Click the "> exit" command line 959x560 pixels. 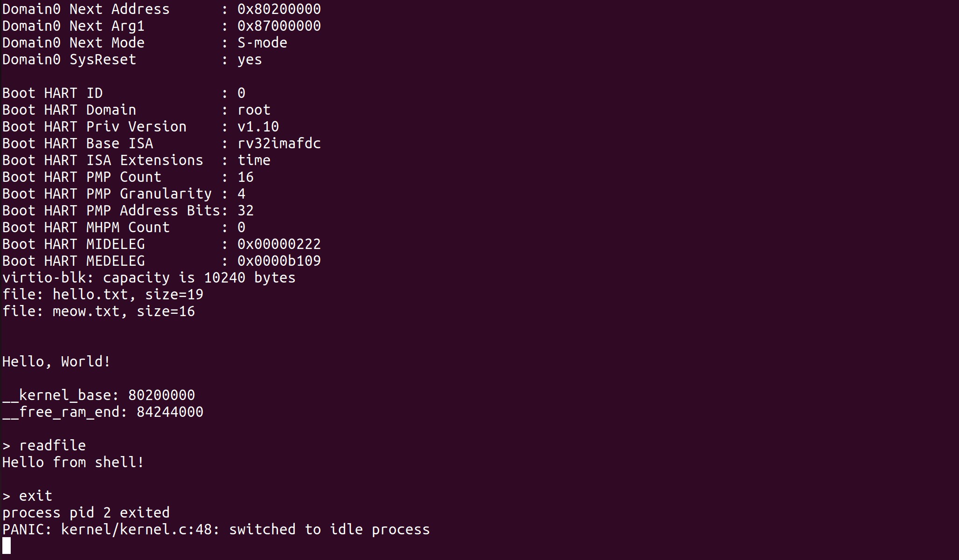click(x=27, y=496)
